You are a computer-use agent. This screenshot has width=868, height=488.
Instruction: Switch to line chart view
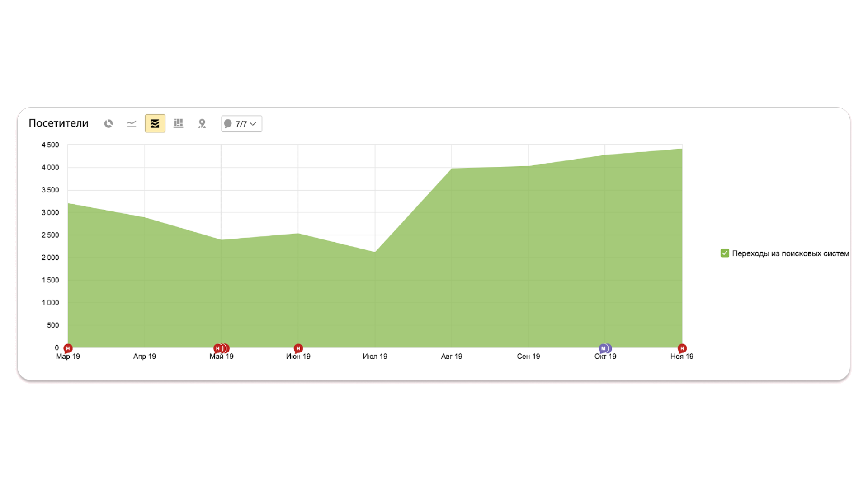click(132, 123)
